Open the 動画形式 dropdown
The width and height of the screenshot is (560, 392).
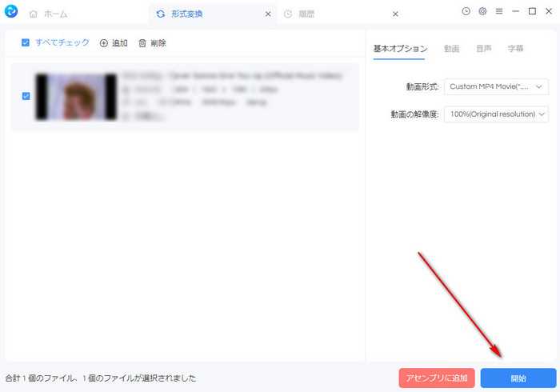coord(496,86)
